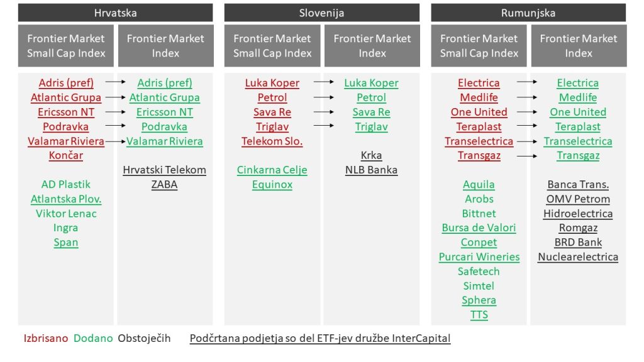Select the NLB Banka entry
Screen dimensions: 644x362
(371, 170)
